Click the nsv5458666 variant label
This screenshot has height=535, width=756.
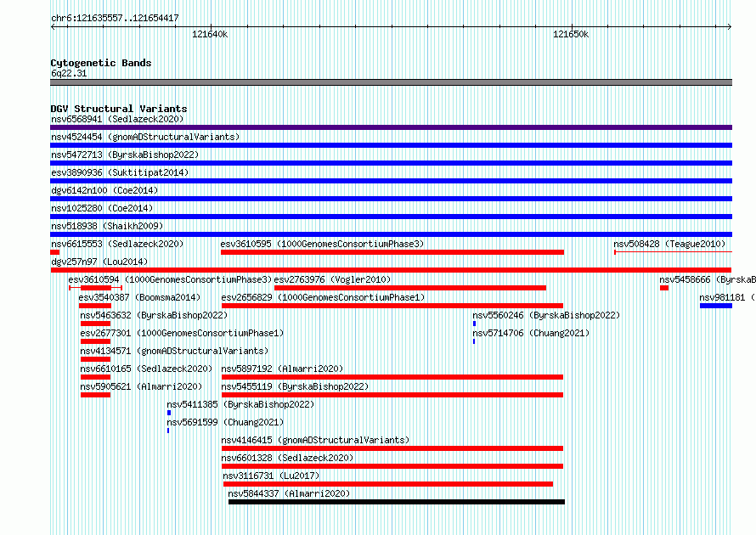click(708, 279)
